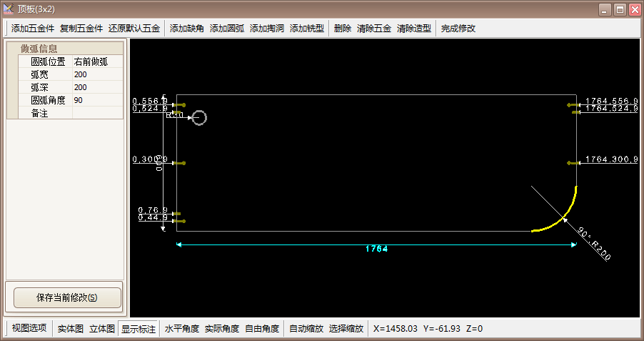The height and width of the screenshot is (341, 644).
Task: Edit the 弧宽 value field
Action: (97, 74)
